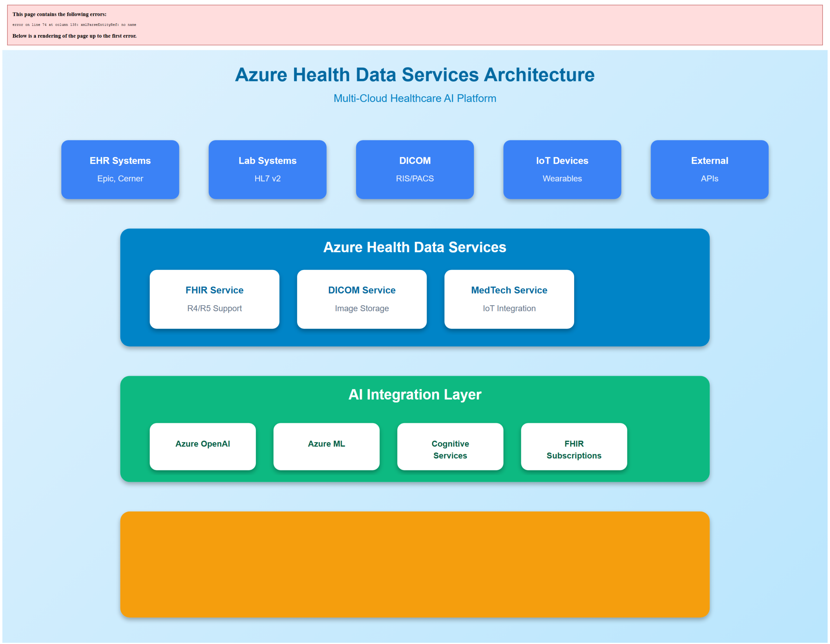Click the MedTech Service card

click(509, 299)
